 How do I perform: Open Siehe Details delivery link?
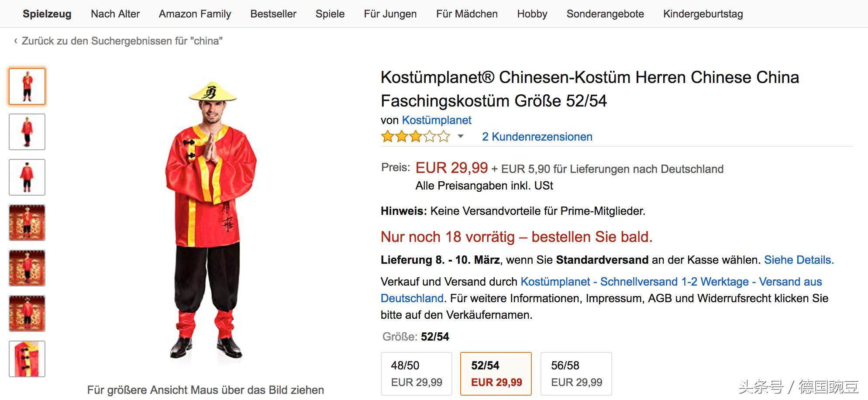click(x=799, y=260)
